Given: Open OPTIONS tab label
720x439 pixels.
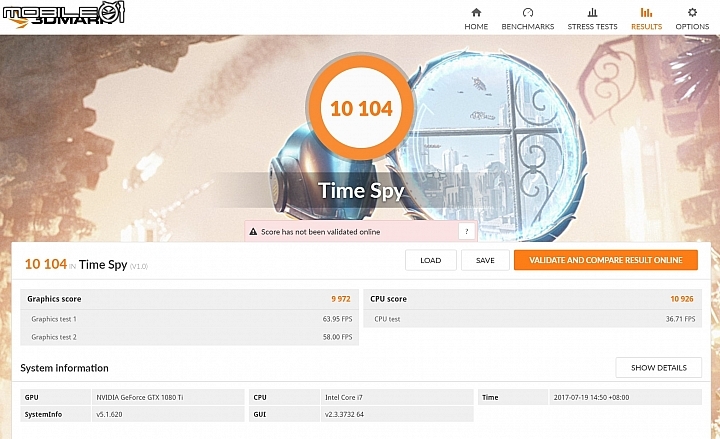Looking at the screenshot, I should click(692, 27).
